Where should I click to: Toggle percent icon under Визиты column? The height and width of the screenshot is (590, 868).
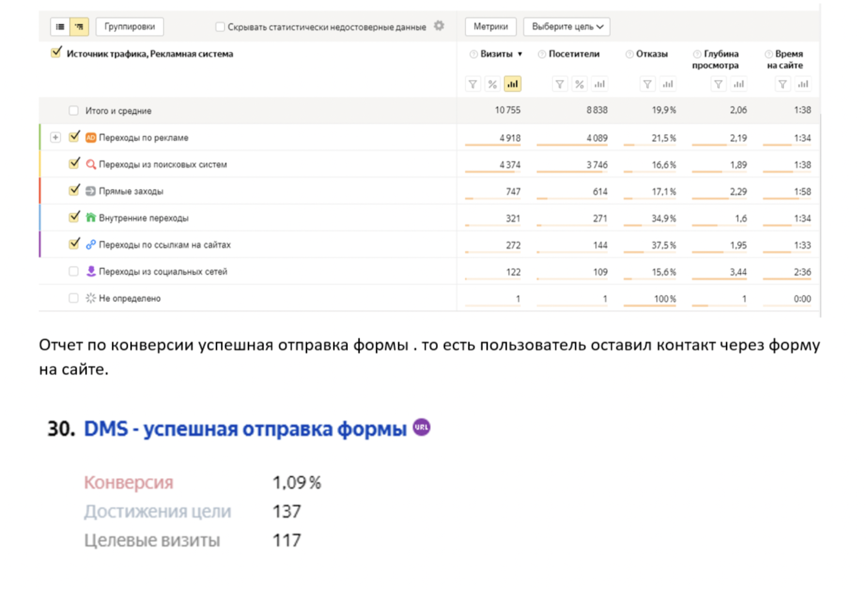[x=492, y=84]
